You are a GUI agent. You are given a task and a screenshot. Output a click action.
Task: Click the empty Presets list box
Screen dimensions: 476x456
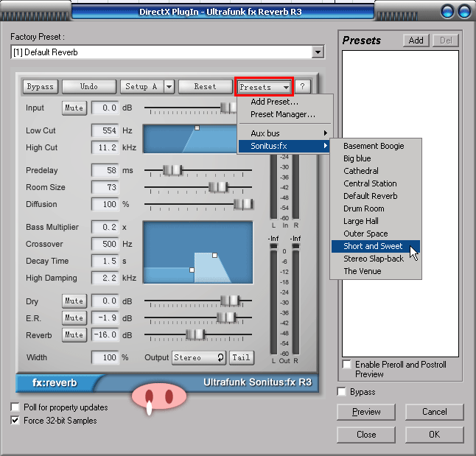[400, 203]
